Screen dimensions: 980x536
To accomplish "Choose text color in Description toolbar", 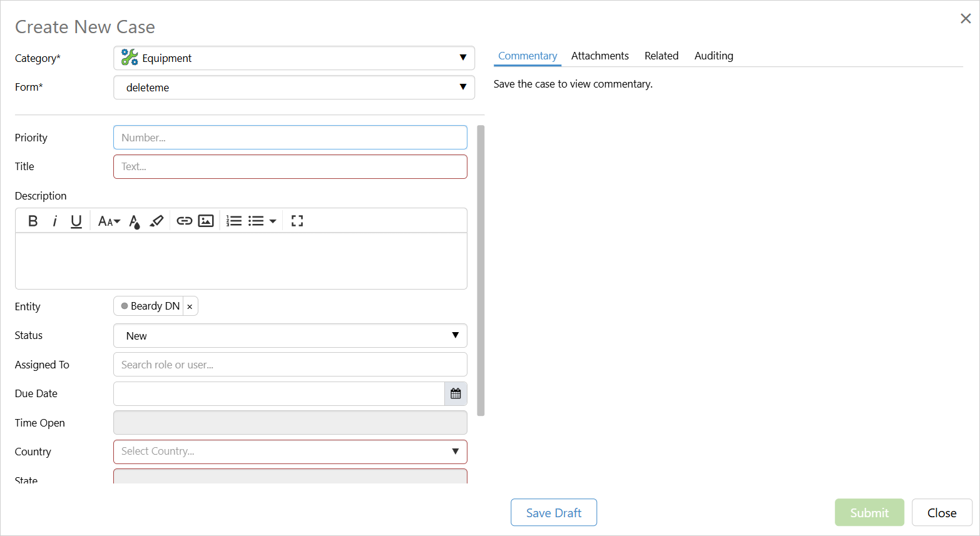I will (134, 221).
